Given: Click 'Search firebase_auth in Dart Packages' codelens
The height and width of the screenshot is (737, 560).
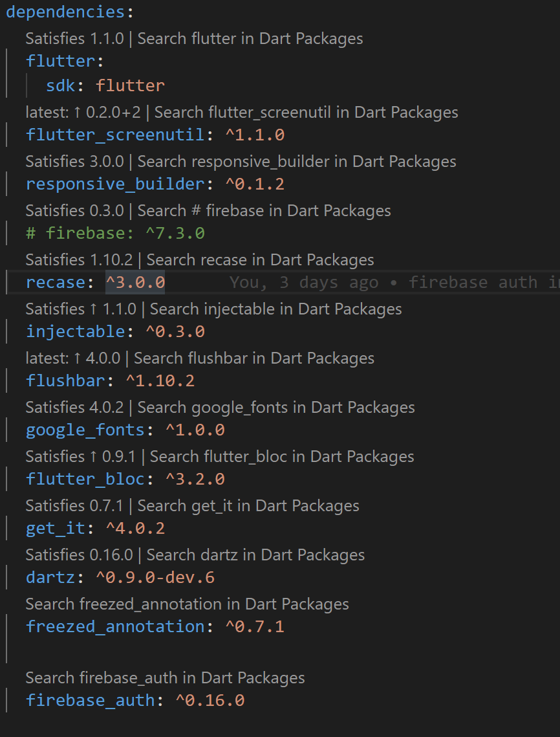Looking at the screenshot, I should tap(165, 678).
